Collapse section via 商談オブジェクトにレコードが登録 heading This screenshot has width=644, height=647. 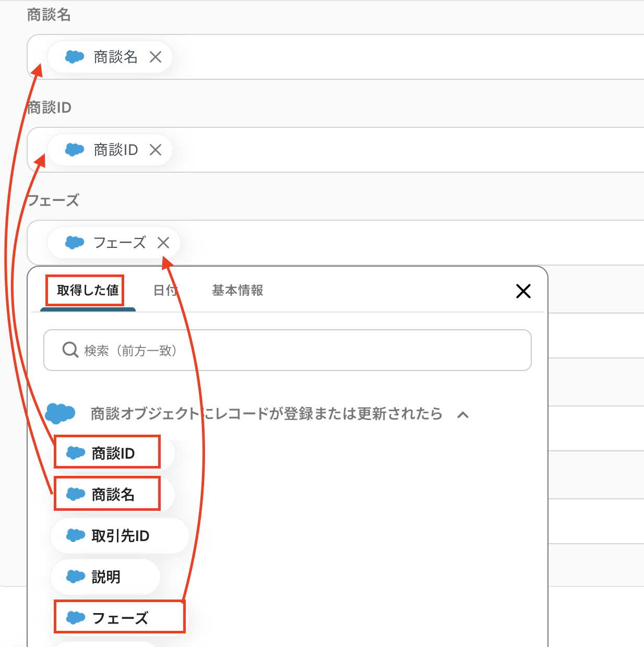266,414
